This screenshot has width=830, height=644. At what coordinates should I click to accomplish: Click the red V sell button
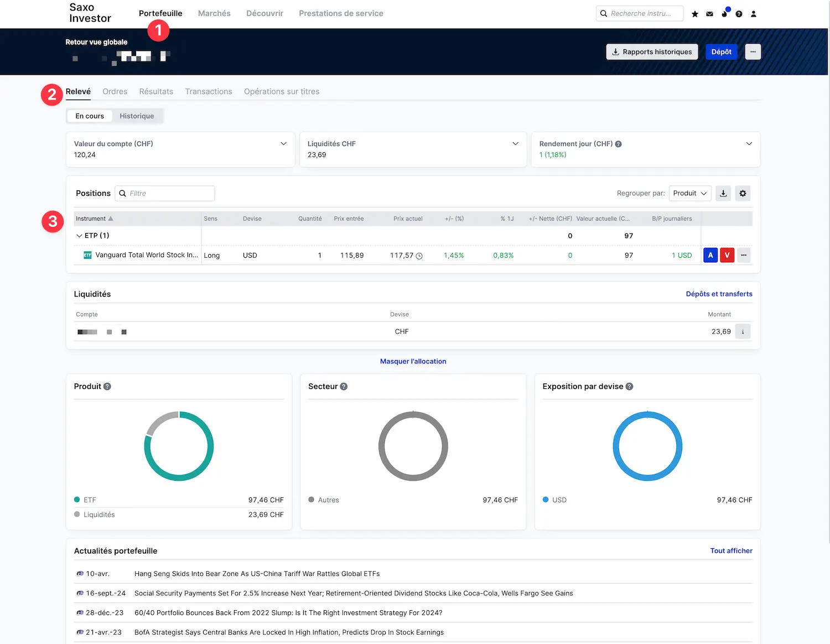pyautogui.click(x=727, y=255)
